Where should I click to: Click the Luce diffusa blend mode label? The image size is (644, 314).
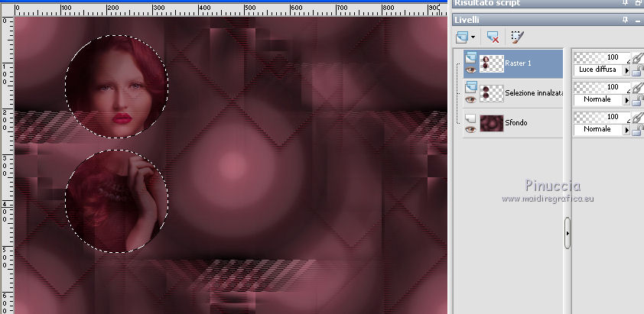pos(597,70)
